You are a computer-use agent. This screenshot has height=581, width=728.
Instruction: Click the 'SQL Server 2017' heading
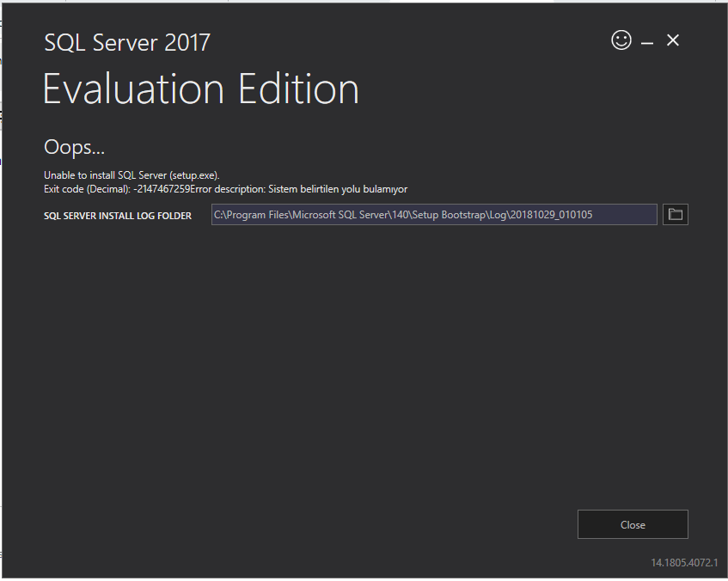(x=126, y=42)
